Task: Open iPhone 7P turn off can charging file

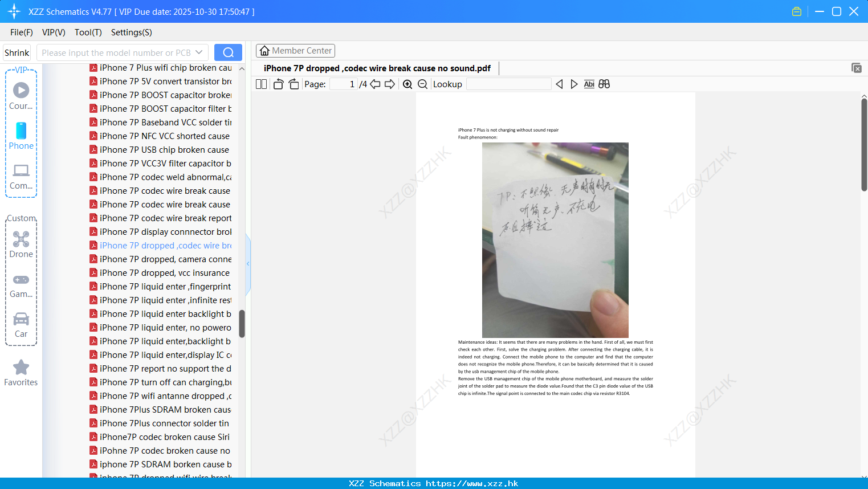Action: (161, 382)
